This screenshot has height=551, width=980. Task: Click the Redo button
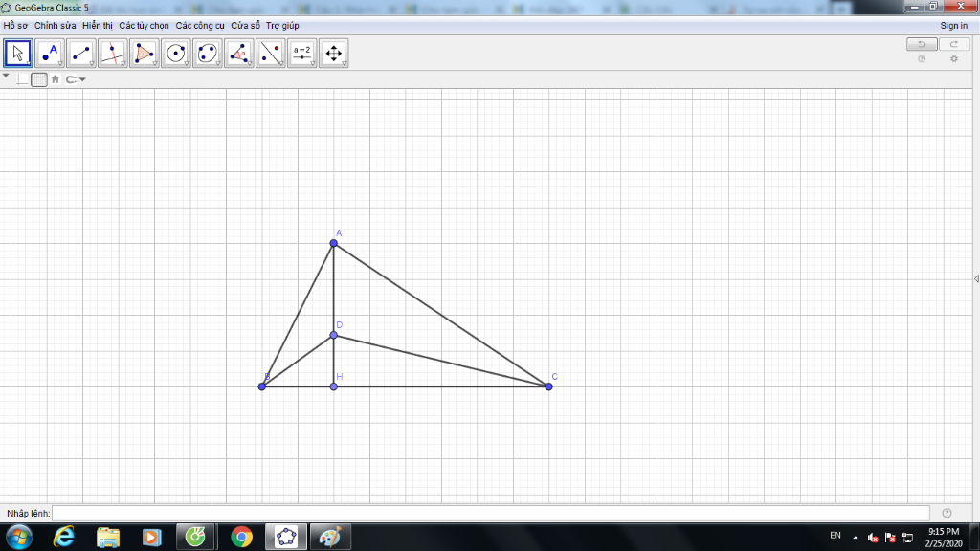pyautogui.click(x=954, y=44)
